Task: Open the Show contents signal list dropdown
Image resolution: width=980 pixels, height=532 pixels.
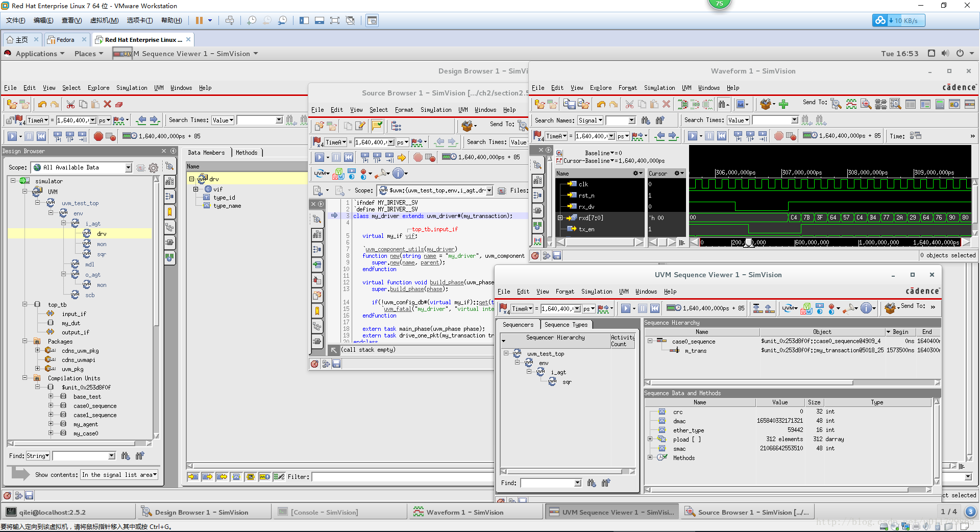Action: [x=119, y=475]
